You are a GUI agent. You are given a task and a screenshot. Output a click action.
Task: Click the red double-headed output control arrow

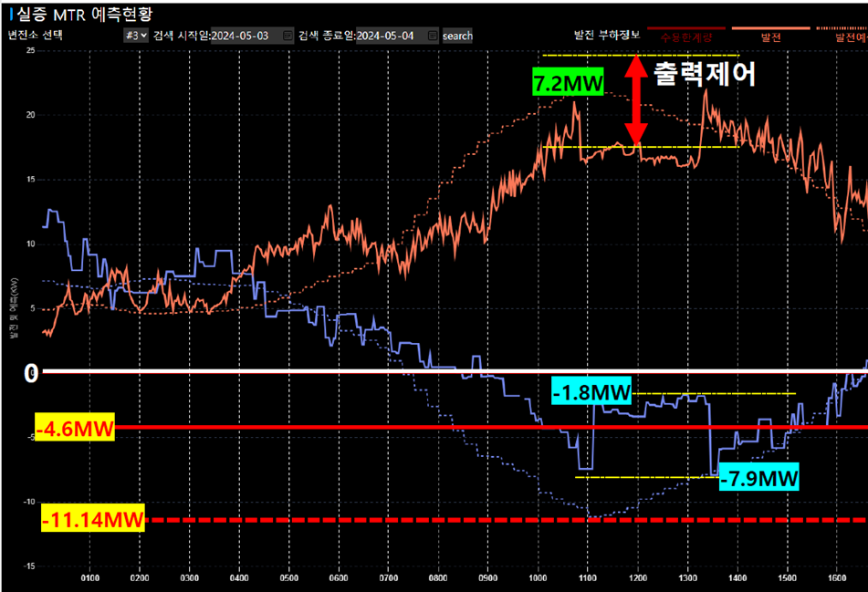coord(636,100)
